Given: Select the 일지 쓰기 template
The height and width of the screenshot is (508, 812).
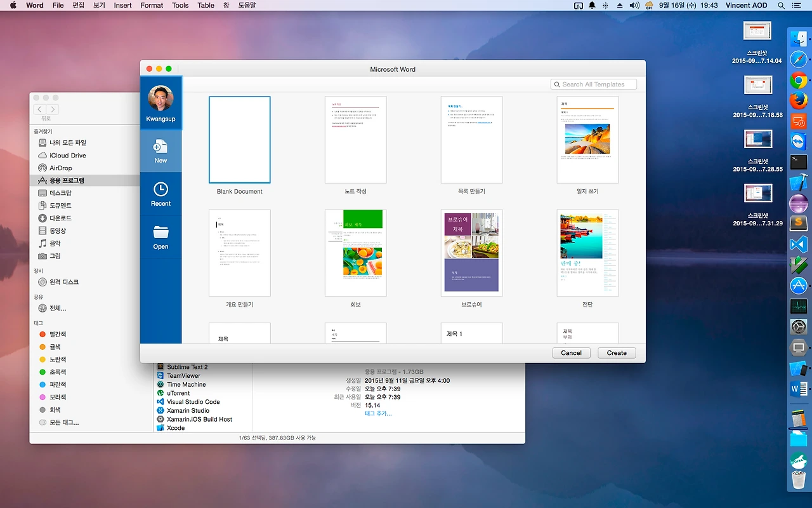Looking at the screenshot, I should click(587, 140).
